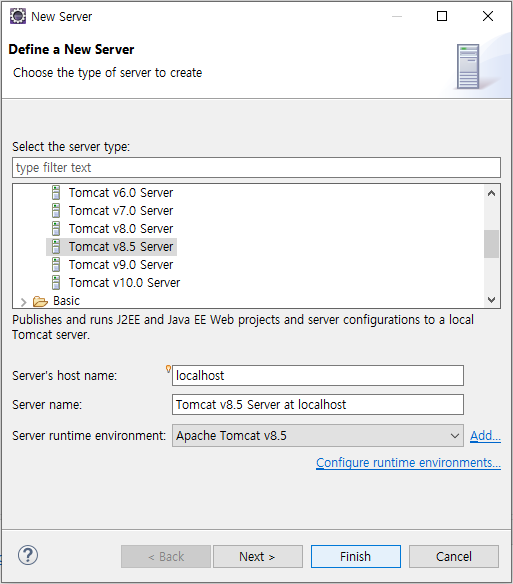Select the Basic folder label
Viewport: 513px width, 584px height.
tap(66, 301)
